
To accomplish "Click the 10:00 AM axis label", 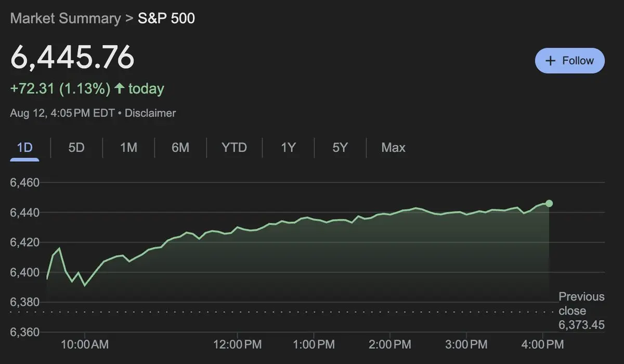I will point(85,345).
